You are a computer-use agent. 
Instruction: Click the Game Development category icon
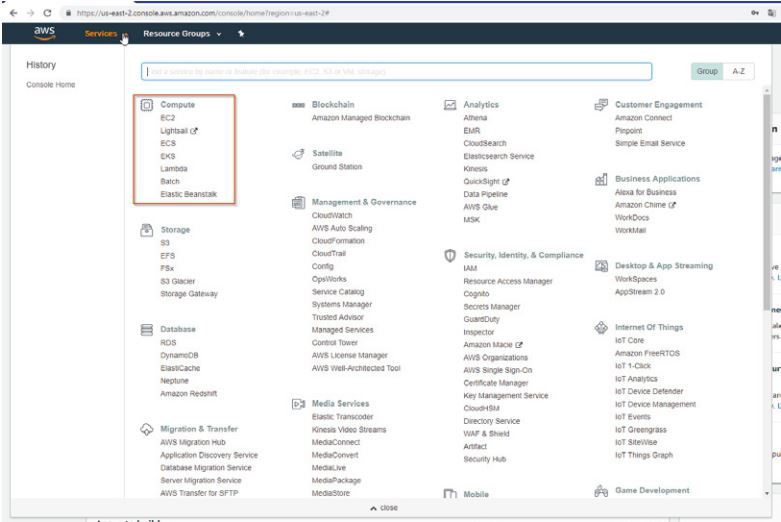[x=601, y=491]
